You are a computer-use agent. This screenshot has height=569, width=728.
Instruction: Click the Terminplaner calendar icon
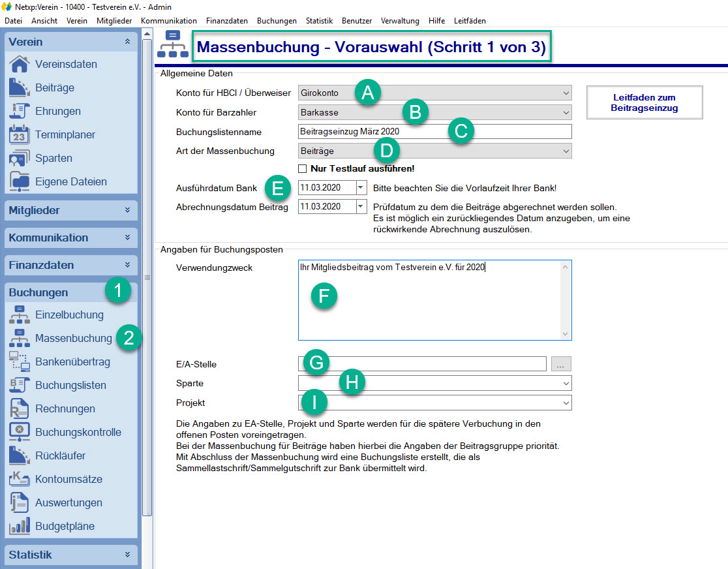pyautogui.click(x=19, y=134)
